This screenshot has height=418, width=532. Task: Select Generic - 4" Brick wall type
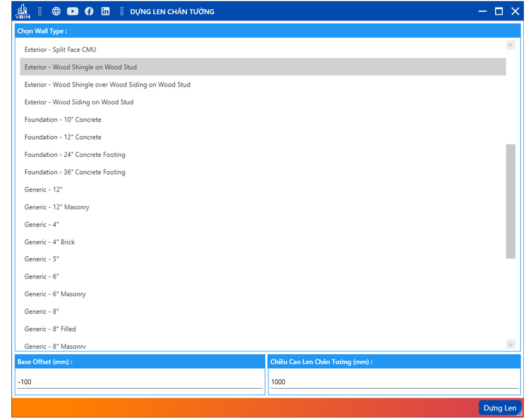coord(50,242)
